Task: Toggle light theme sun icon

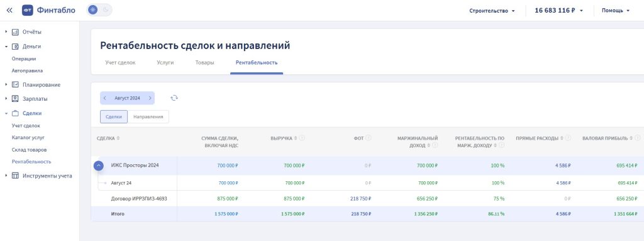Action: pyautogui.click(x=93, y=10)
